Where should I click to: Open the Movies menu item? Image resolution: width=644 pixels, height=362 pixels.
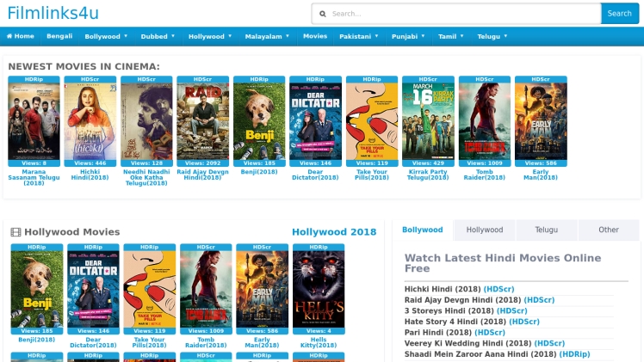pyautogui.click(x=315, y=36)
